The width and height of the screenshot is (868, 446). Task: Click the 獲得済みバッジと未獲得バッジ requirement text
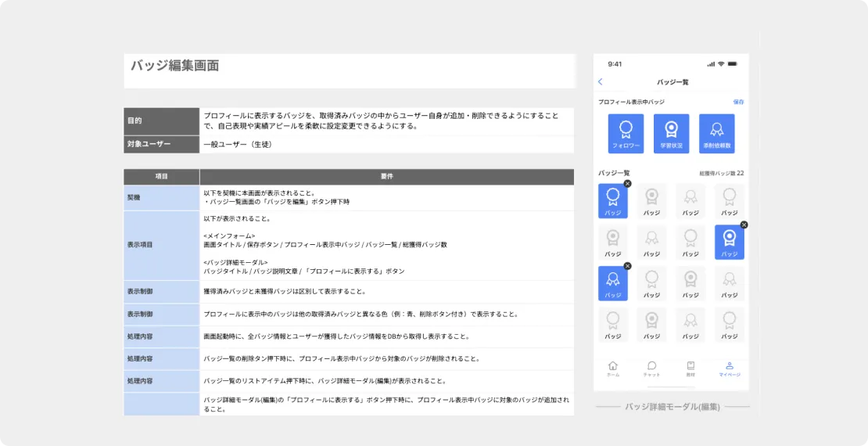[285, 291]
